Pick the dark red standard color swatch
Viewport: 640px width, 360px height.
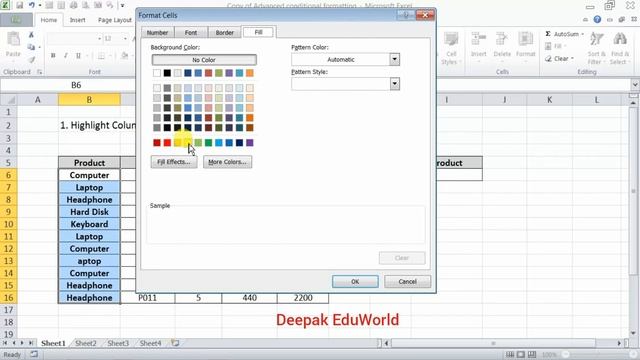[x=157, y=142]
